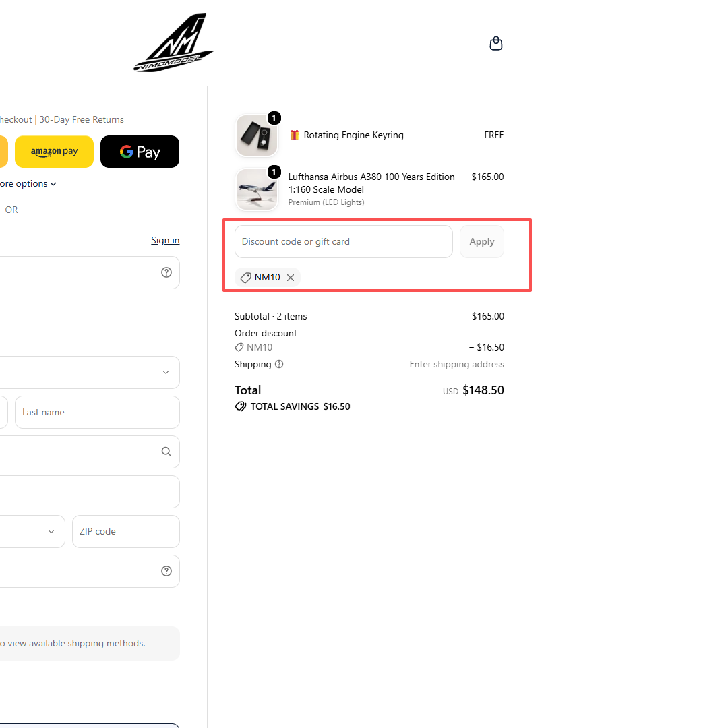Open the shopping bag cart icon
The width and height of the screenshot is (728, 728).
496,43
